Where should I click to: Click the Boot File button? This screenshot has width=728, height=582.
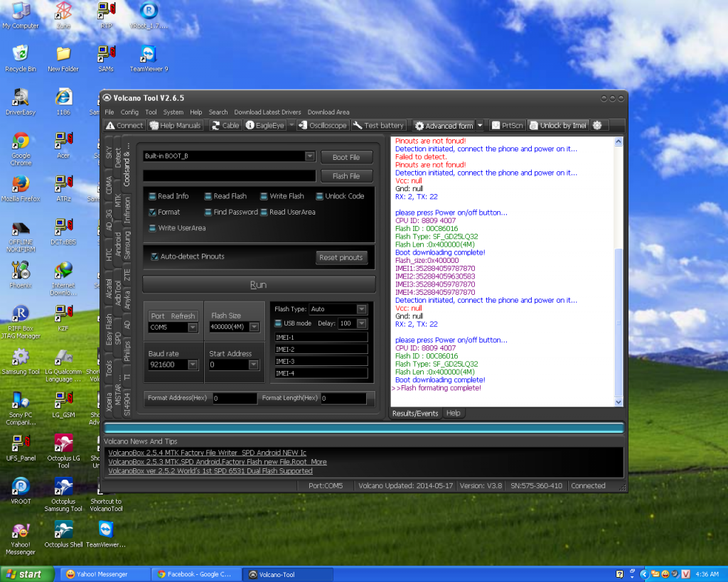[x=346, y=157]
